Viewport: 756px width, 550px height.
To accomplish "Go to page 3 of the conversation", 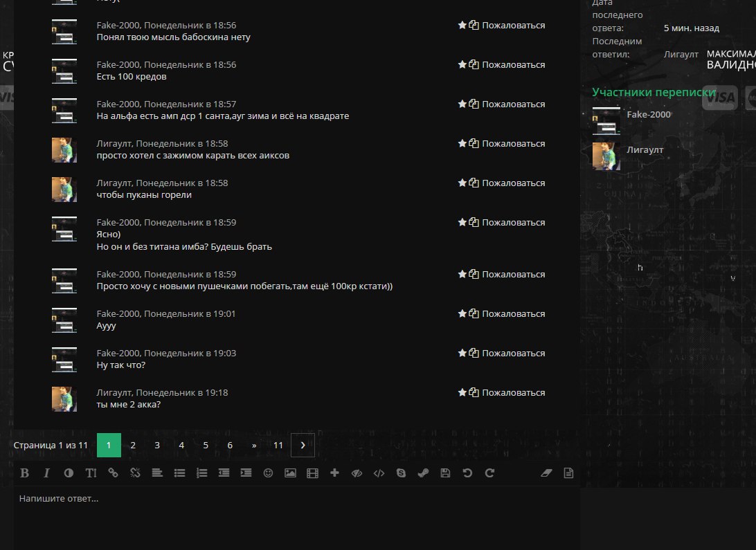I will (157, 445).
